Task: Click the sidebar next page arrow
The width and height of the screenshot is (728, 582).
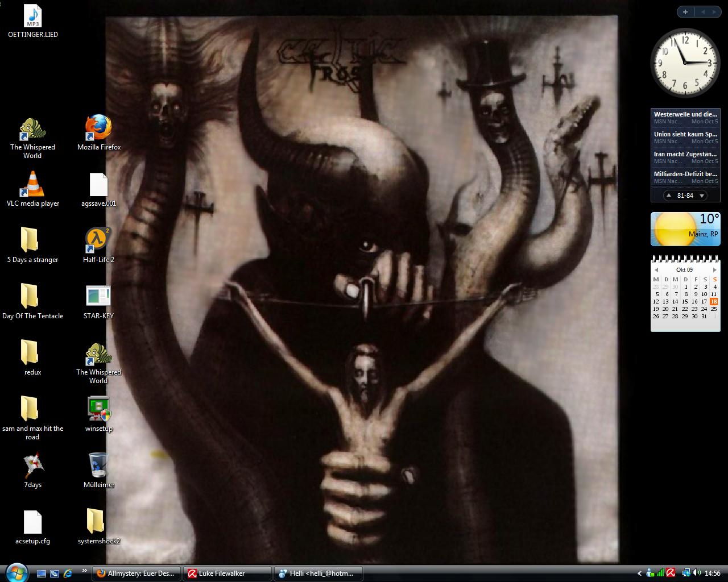Action: point(715,12)
